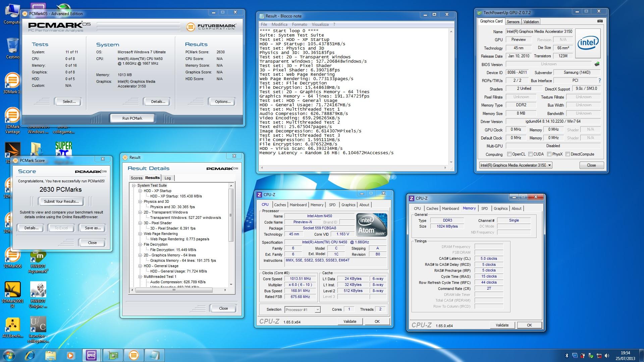Image resolution: width=644 pixels, height=362 pixels.
Task: Enable the CUDA checkbox in GPU-Z
Action: click(530, 154)
